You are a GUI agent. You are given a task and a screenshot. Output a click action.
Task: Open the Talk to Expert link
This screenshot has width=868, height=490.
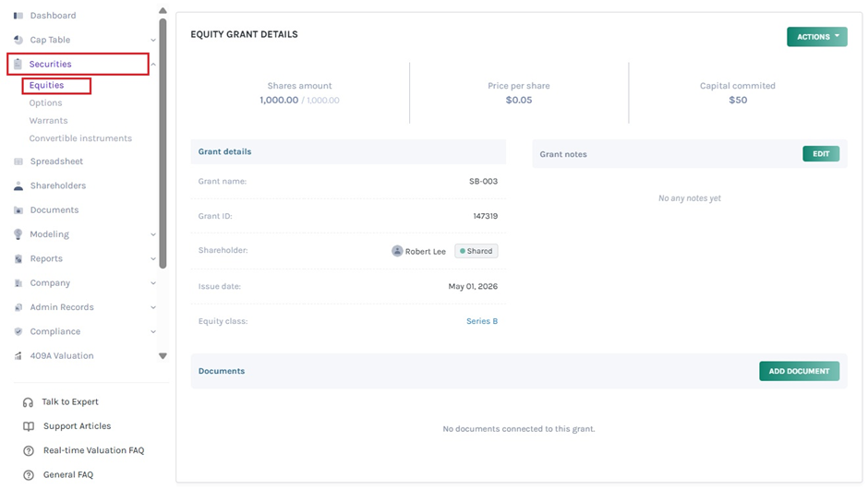point(70,402)
